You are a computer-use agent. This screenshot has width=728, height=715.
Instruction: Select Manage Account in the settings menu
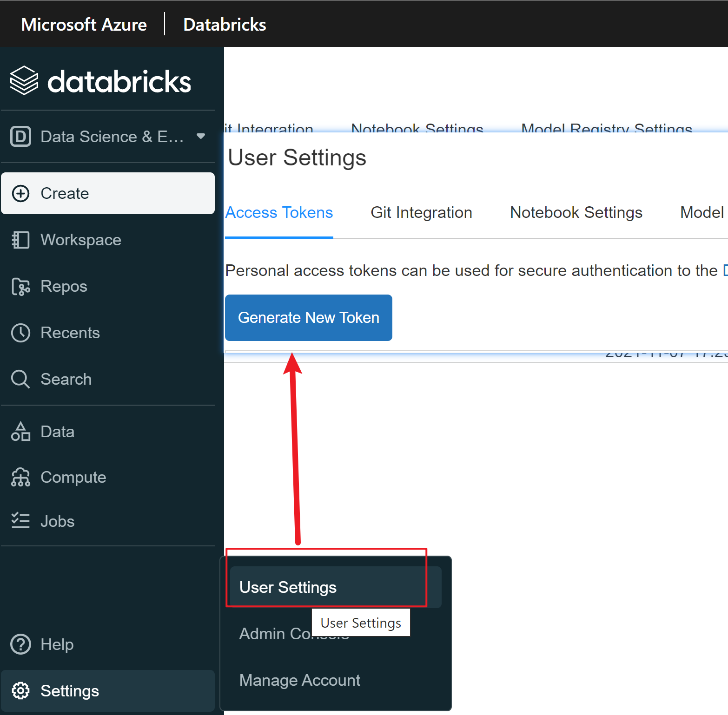[299, 680]
